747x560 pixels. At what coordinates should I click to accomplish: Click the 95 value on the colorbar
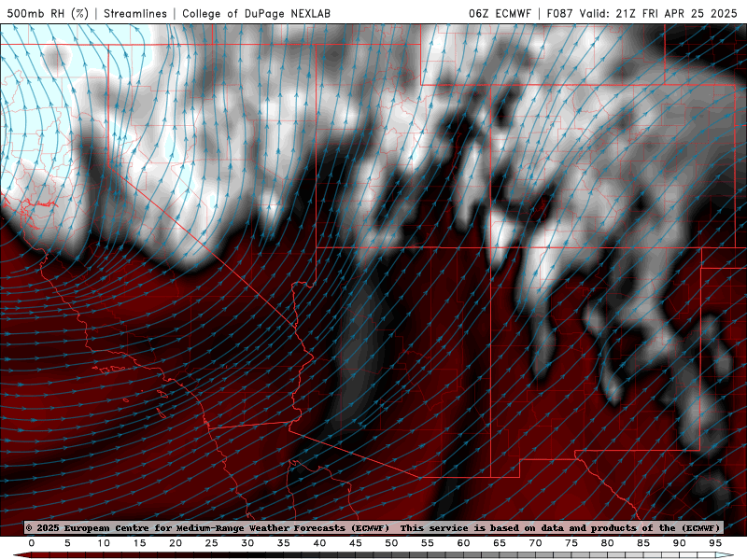[x=714, y=543]
